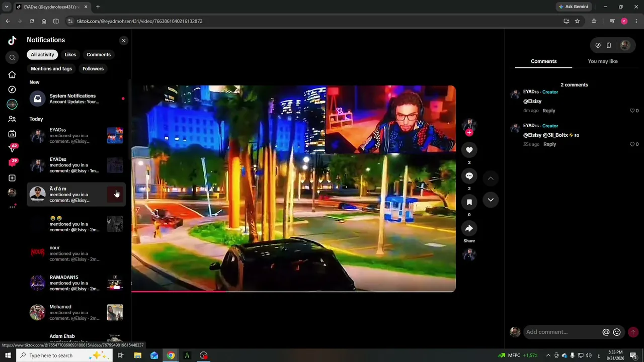
Task: Filter notifications by Mentions and tags
Action: point(51,69)
